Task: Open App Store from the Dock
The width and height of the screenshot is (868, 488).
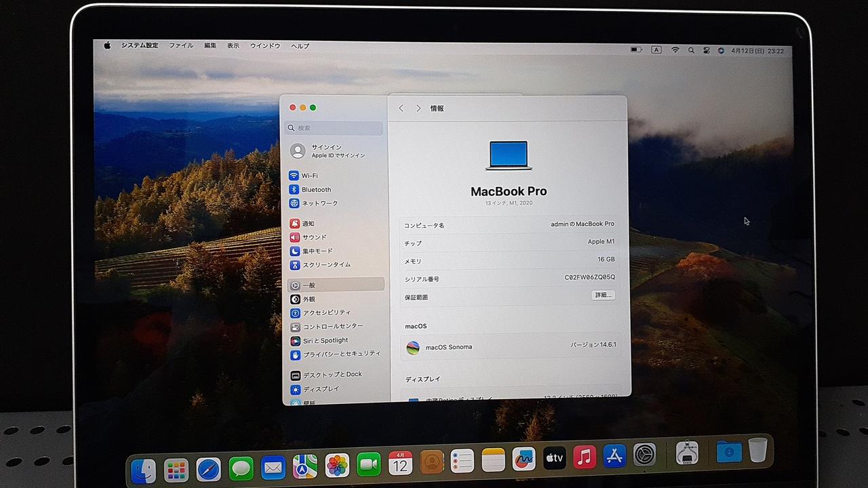Action: pos(614,456)
